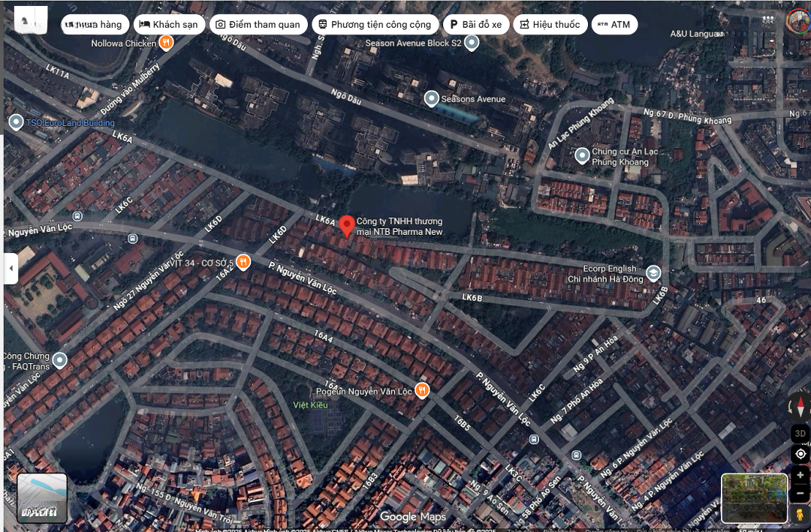This screenshot has width=811, height=532.
Task: Open the Pegman Street View control
Action: pyautogui.click(x=800, y=514)
